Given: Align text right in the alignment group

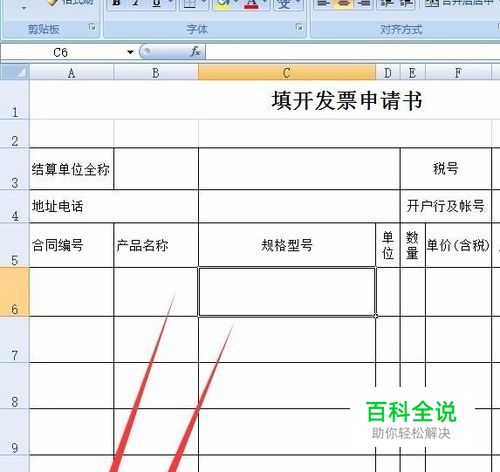Looking at the screenshot, I should (x=363, y=3).
